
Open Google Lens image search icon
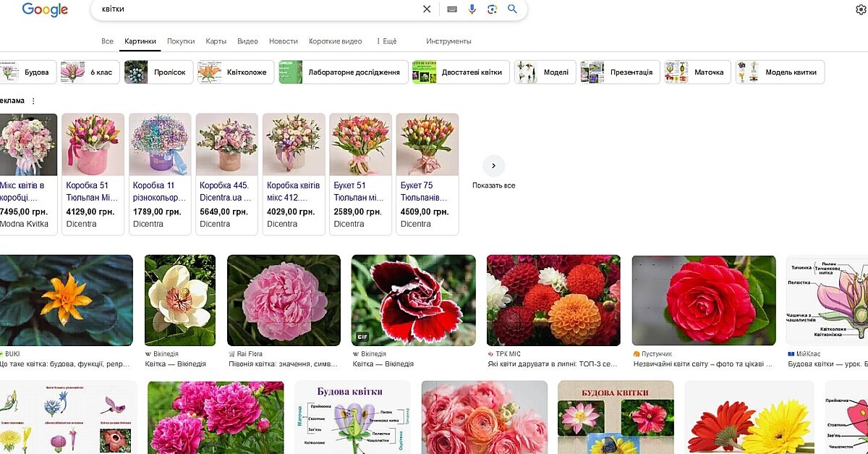tap(492, 9)
